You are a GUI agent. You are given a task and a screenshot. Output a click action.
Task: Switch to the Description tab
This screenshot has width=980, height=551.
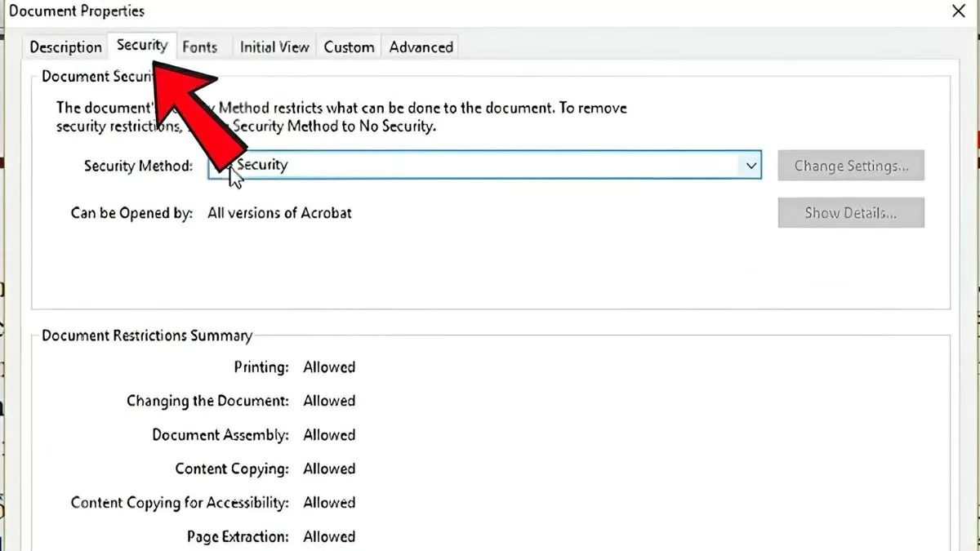(65, 47)
